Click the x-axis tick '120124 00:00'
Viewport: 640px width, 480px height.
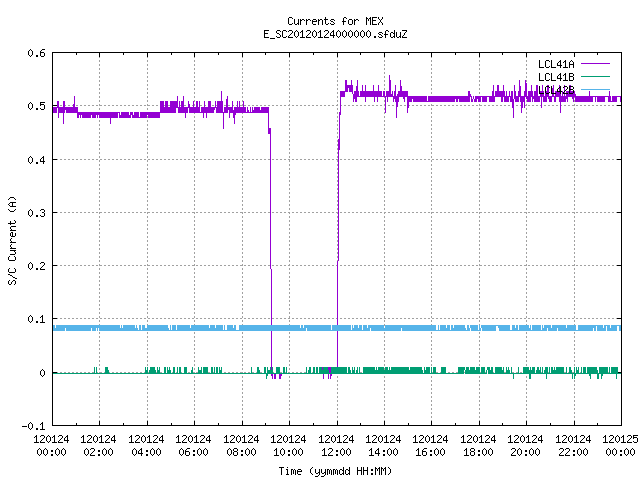pos(51,446)
